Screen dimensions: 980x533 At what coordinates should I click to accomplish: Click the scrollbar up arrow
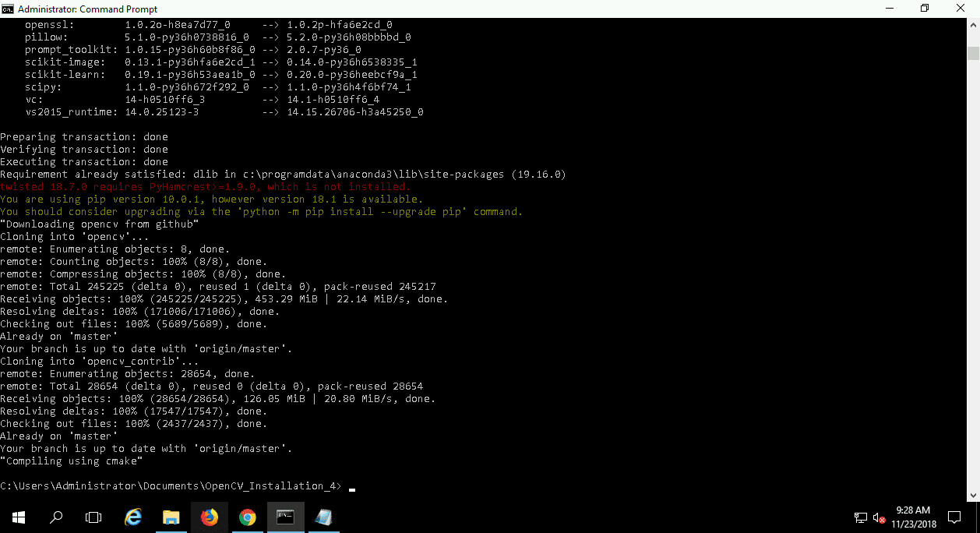pos(973,24)
